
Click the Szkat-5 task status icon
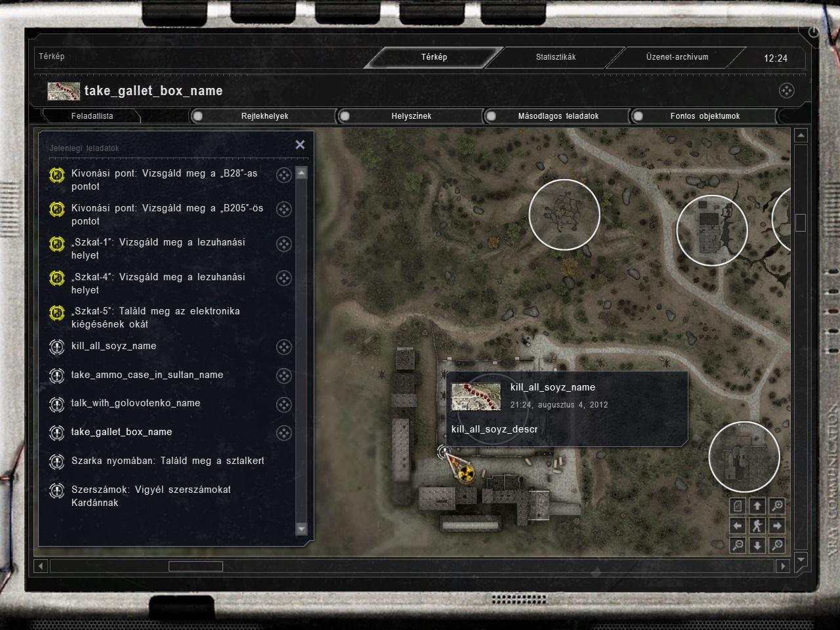57,312
